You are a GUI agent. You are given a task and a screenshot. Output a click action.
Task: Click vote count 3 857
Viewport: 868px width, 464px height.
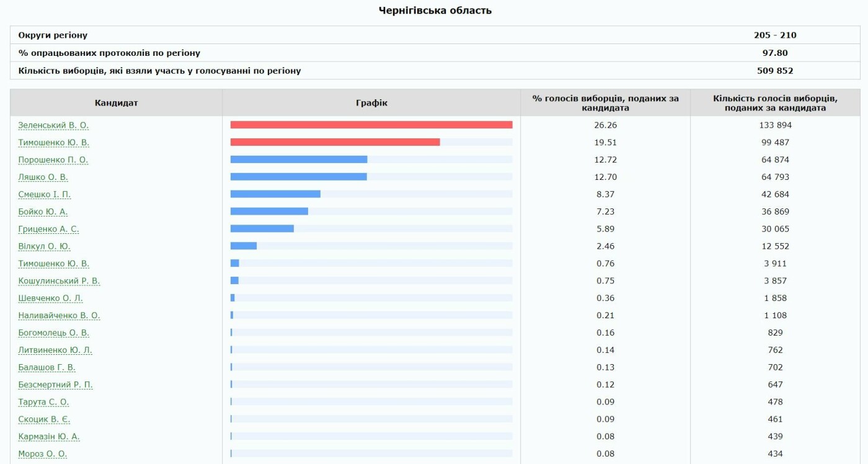pos(775,281)
